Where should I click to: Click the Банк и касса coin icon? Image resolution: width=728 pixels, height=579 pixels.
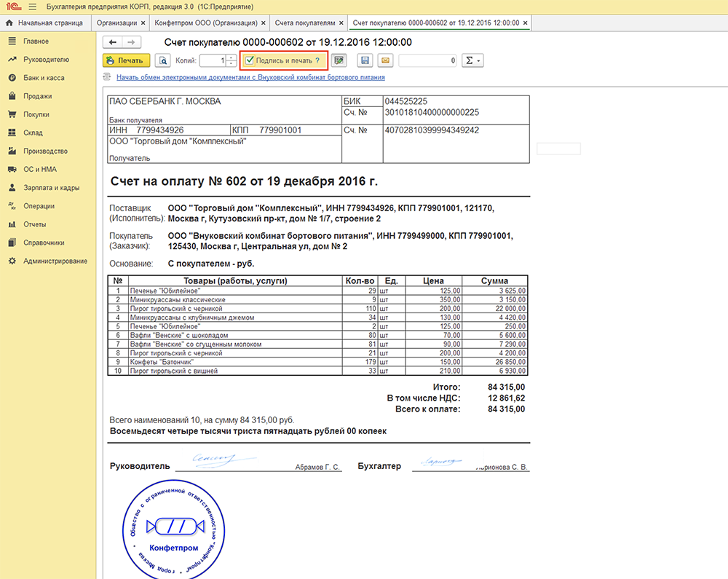tap(12, 78)
